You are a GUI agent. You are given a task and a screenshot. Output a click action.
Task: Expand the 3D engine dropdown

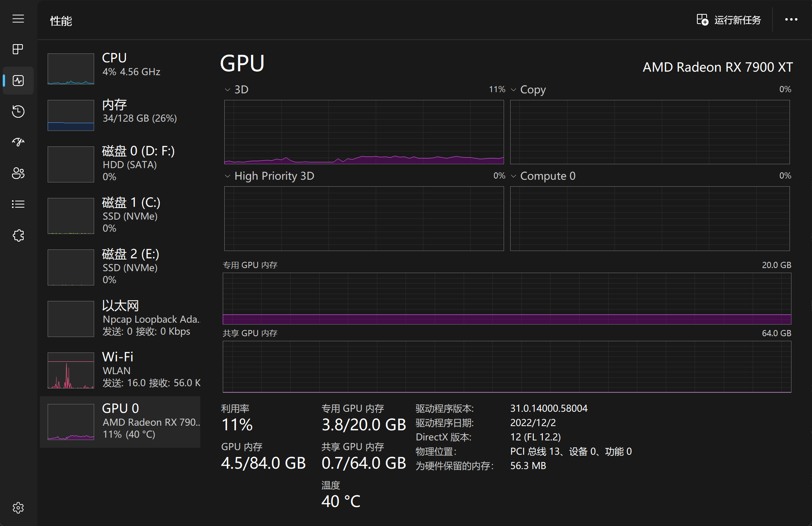pyautogui.click(x=227, y=90)
